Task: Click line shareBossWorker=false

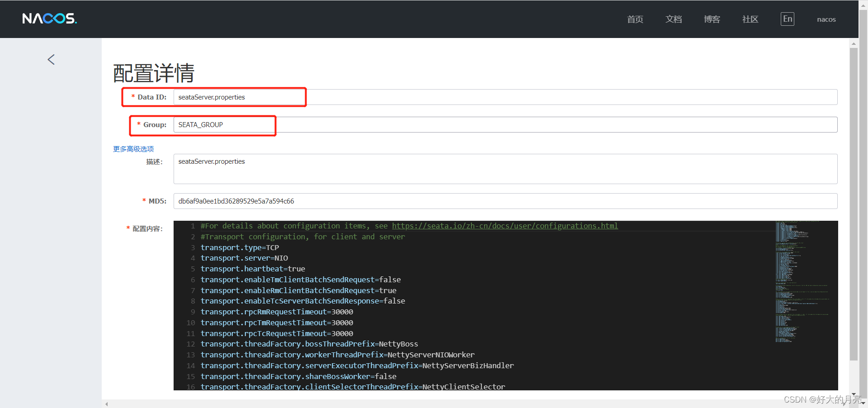Action: [x=298, y=376]
